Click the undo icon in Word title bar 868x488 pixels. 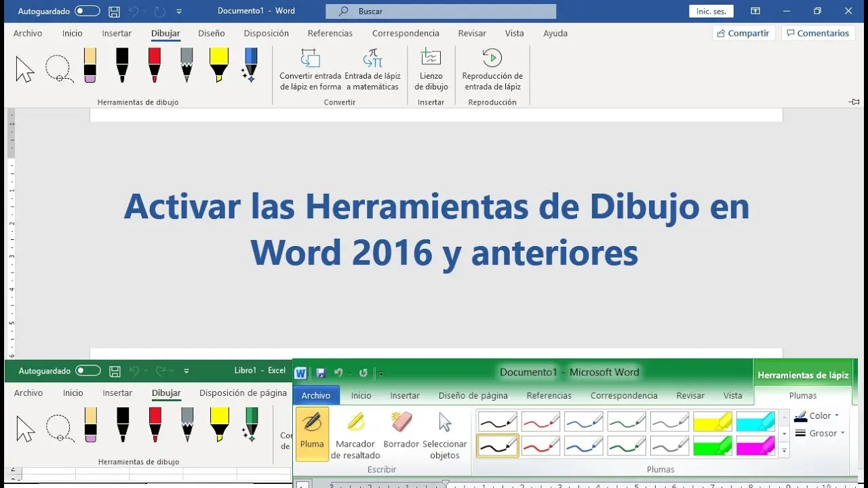click(134, 12)
